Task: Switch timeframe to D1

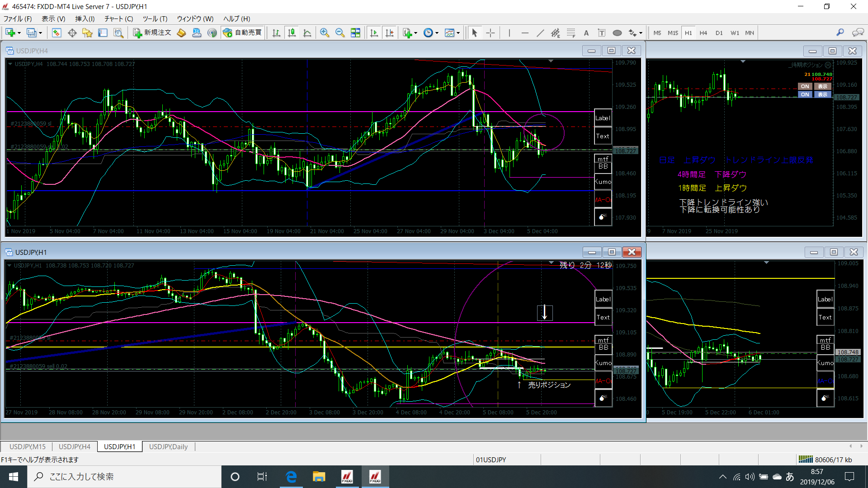Action: pyautogui.click(x=719, y=33)
